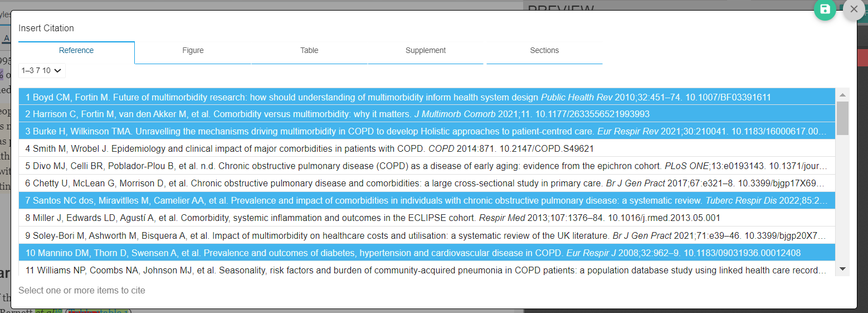Select the Reference tab

[x=76, y=51]
